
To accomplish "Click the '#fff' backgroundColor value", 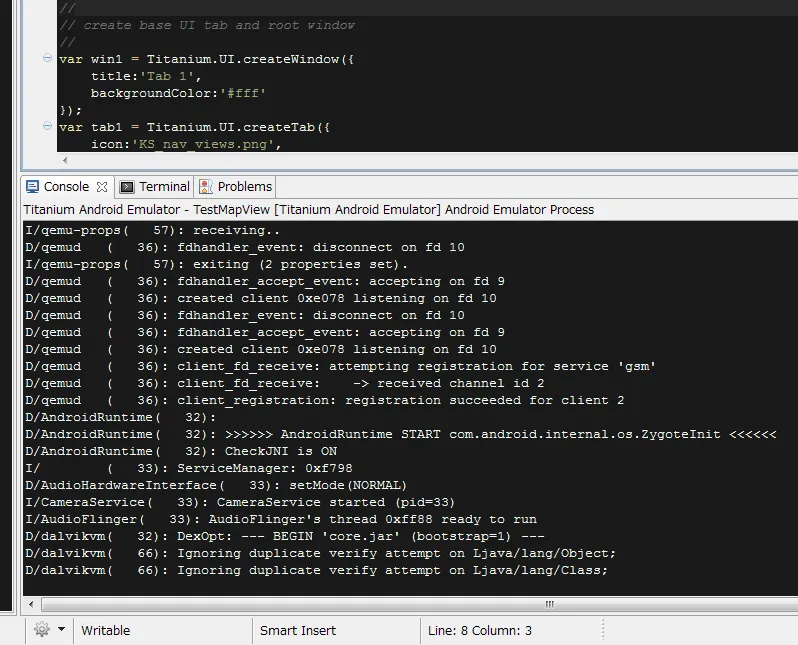I will pos(244,93).
